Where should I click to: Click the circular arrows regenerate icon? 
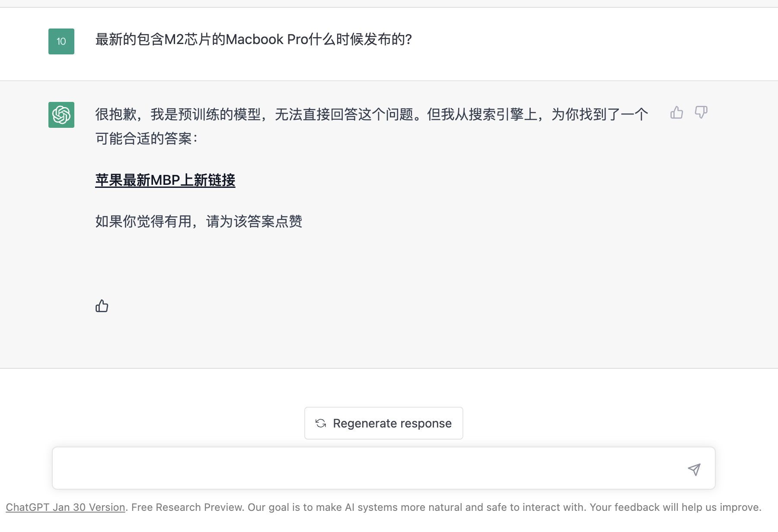click(321, 423)
